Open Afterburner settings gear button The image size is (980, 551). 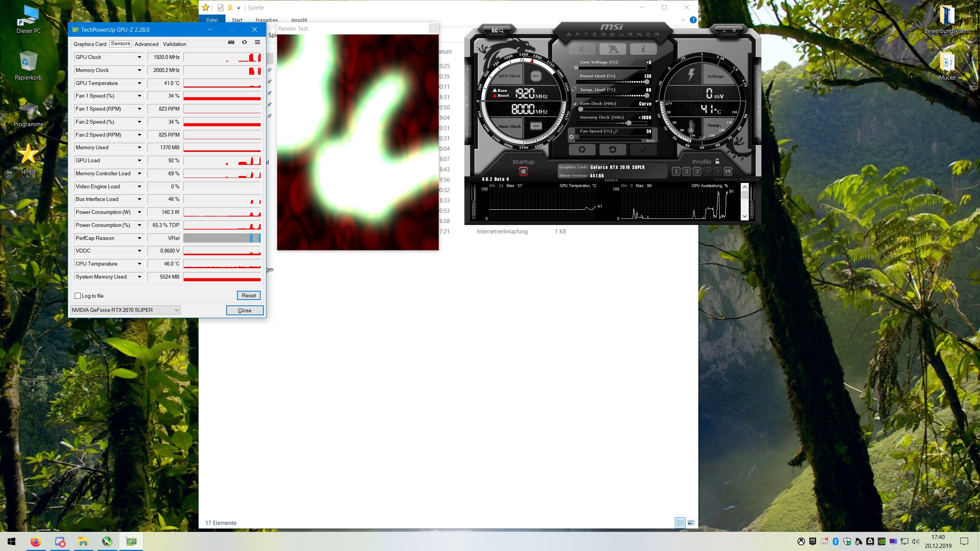582,150
